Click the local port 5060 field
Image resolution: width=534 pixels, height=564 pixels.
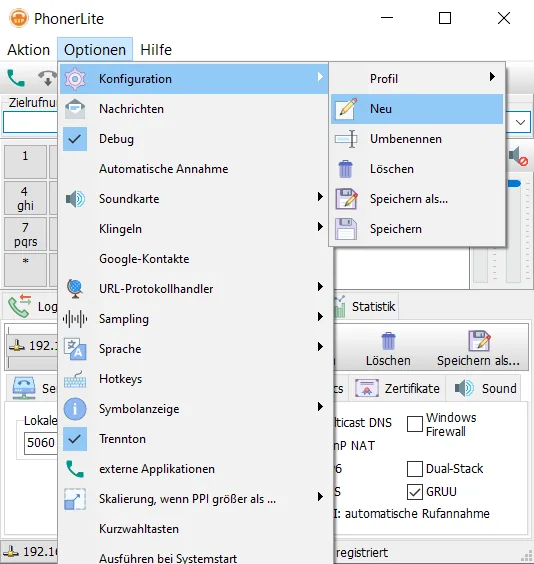coord(41,443)
